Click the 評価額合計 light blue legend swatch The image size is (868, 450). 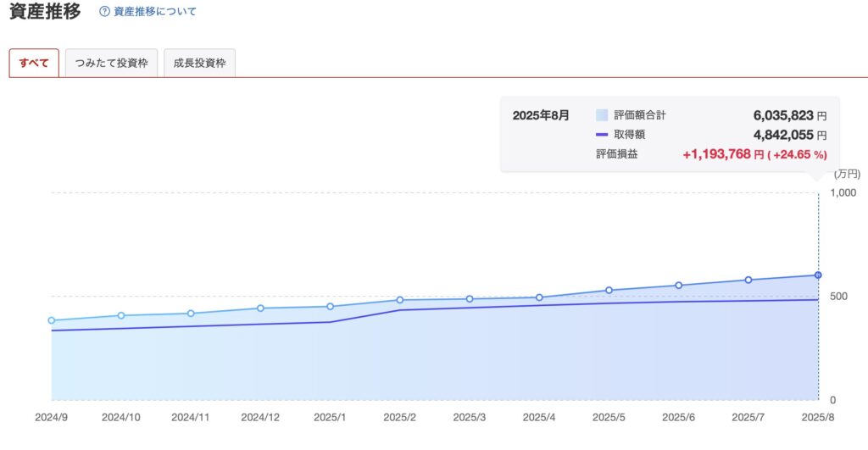602,115
